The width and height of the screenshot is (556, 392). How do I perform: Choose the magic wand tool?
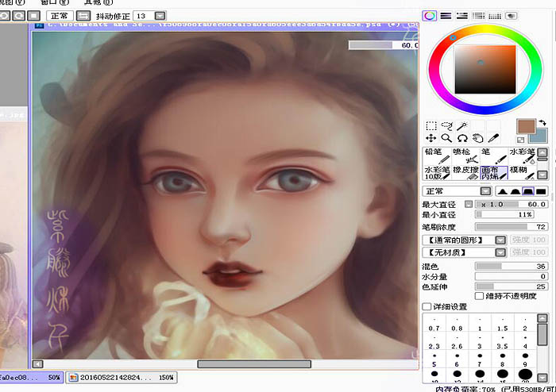pyautogui.click(x=462, y=125)
